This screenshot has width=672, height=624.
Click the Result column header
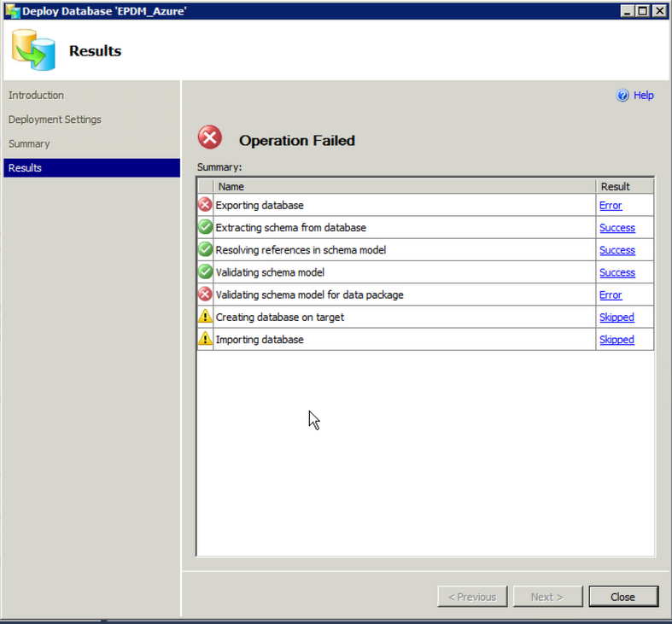click(624, 186)
